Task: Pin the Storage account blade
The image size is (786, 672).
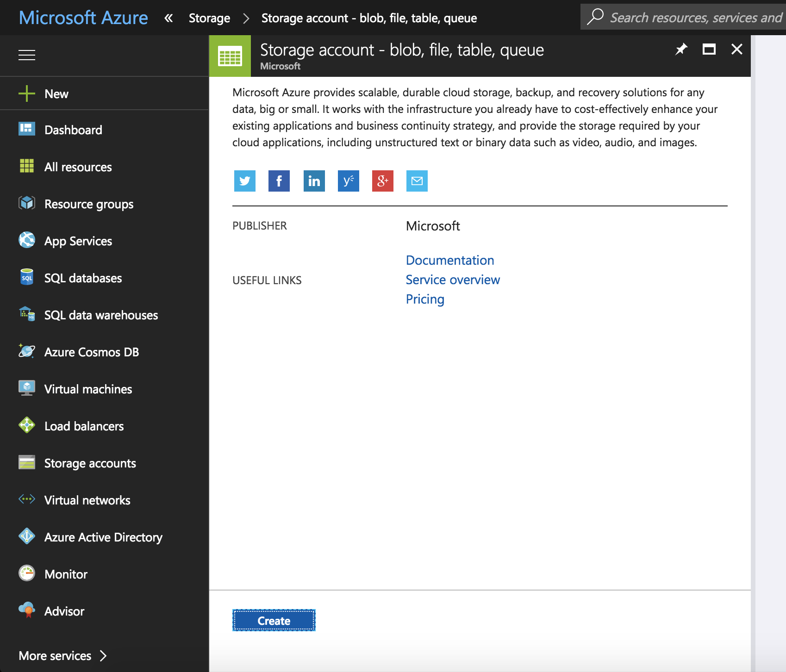Action: point(680,50)
